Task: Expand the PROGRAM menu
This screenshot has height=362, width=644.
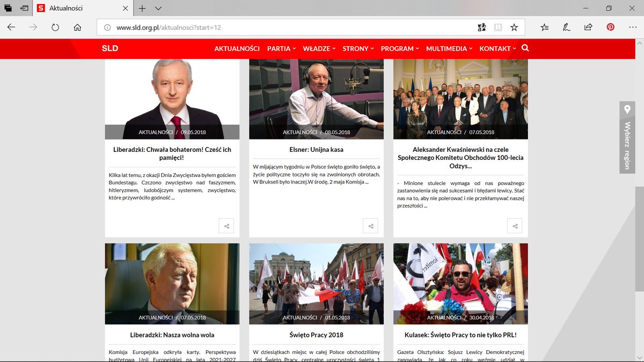Action: 400,48
